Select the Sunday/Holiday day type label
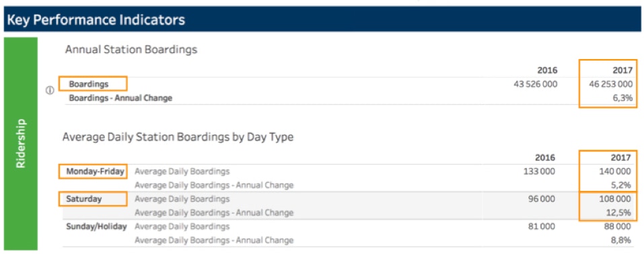The image size is (644, 254). [x=96, y=226]
